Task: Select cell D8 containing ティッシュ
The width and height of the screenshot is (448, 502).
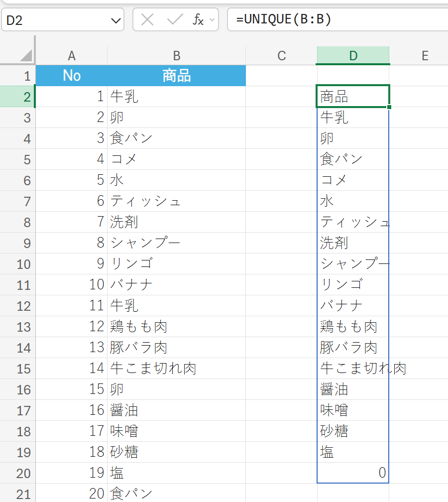Action: pos(353,222)
